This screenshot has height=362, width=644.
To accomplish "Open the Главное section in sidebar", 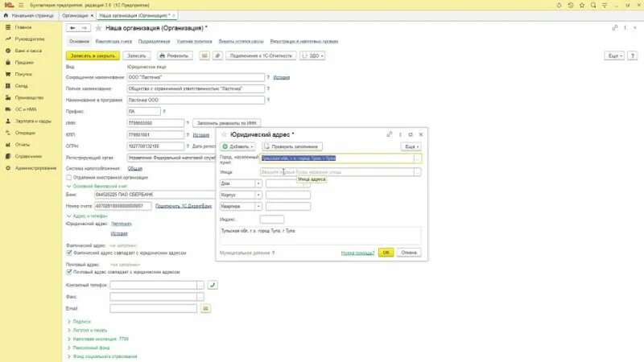I will tap(23, 27).
